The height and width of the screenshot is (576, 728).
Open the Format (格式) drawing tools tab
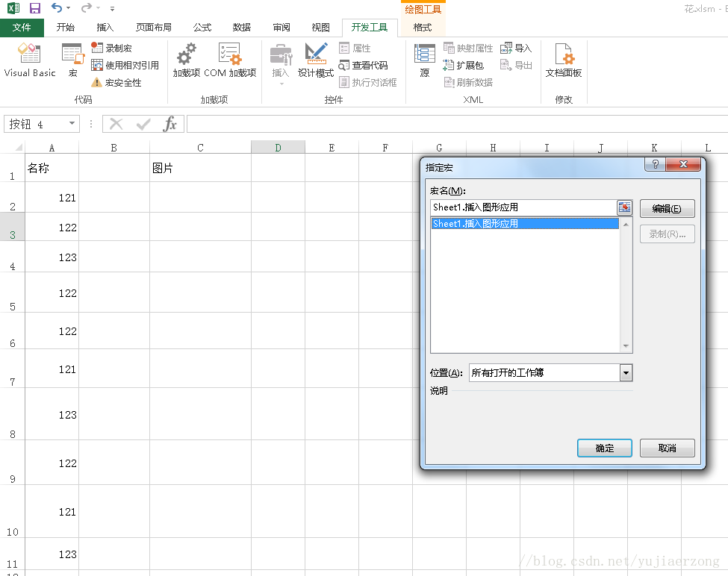coord(423,28)
